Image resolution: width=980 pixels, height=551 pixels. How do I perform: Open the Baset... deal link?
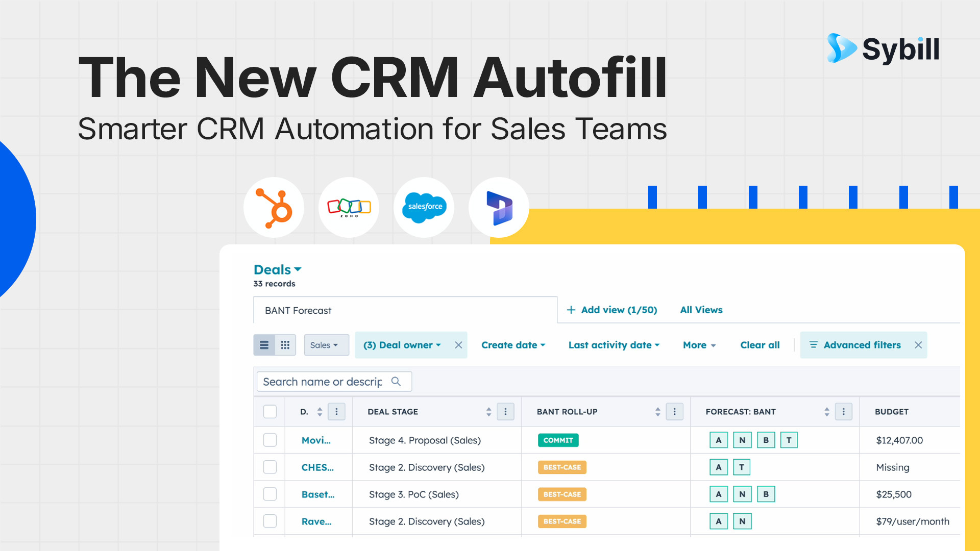click(x=318, y=494)
